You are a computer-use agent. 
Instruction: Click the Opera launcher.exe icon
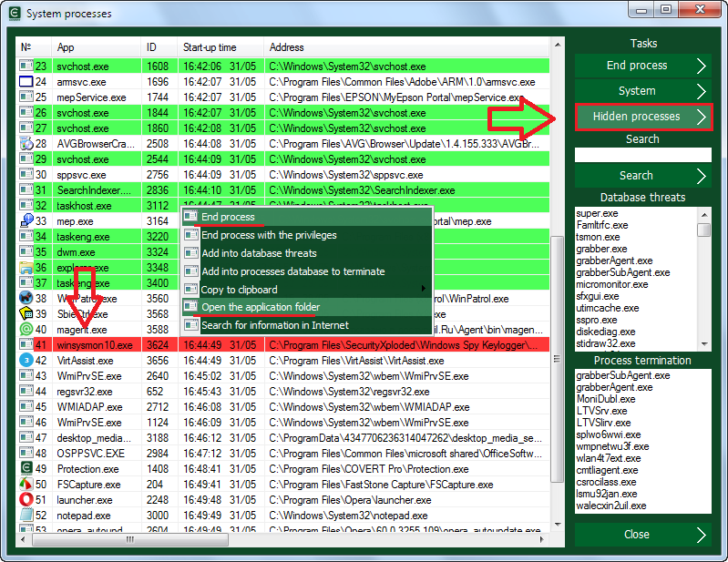(26, 500)
